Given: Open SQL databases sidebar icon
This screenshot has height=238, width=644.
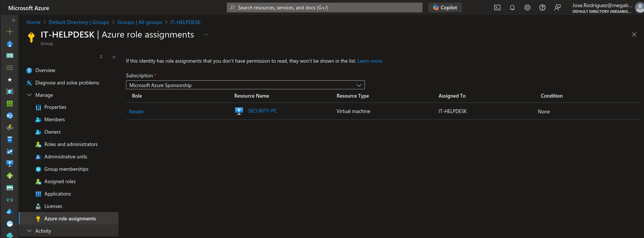Looking at the screenshot, I should coord(10,140).
